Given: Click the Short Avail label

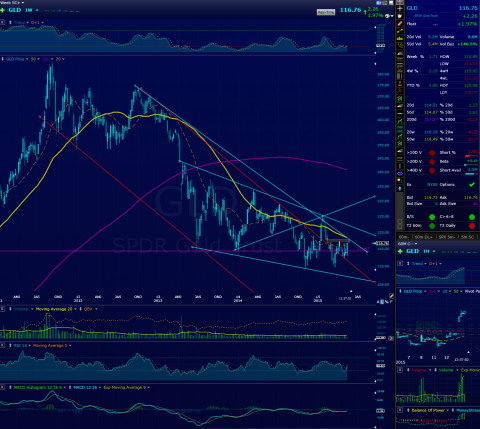Looking at the screenshot, I should point(450,170).
